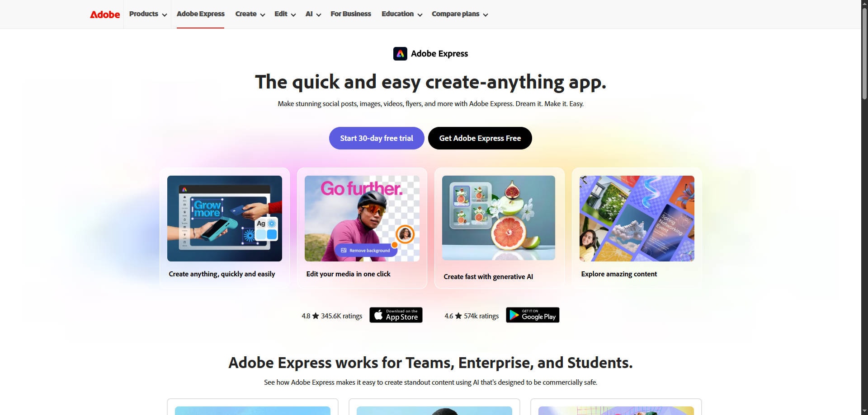This screenshot has height=415, width=868.
Task: Open the Apple App Store badge
Action: [396, 315]
